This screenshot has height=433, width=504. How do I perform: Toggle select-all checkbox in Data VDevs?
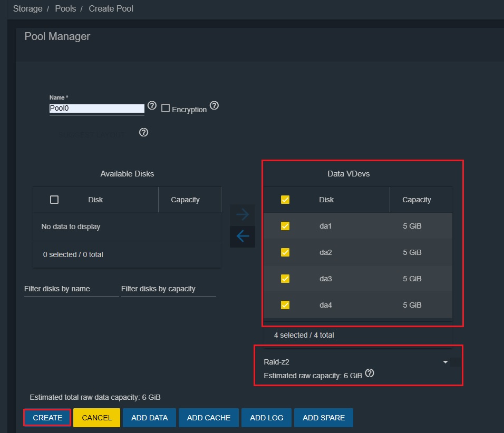[285, 200]
